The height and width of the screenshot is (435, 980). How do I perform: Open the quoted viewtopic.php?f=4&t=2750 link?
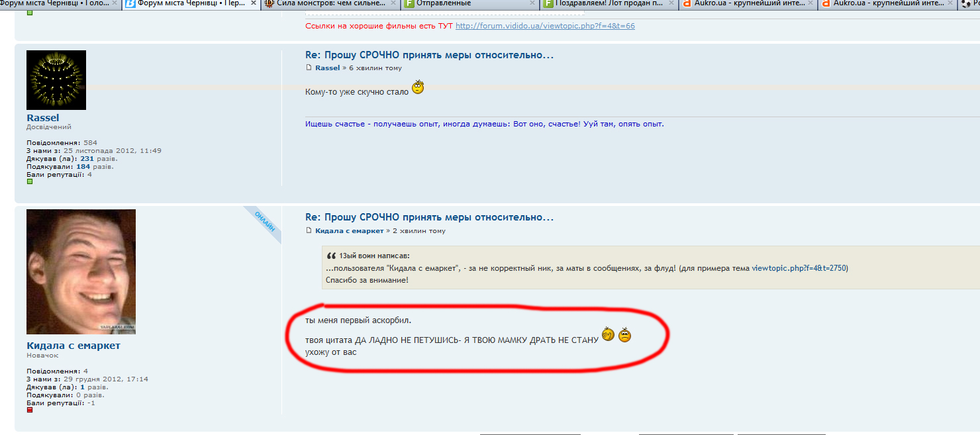click(x=799, y=269)
